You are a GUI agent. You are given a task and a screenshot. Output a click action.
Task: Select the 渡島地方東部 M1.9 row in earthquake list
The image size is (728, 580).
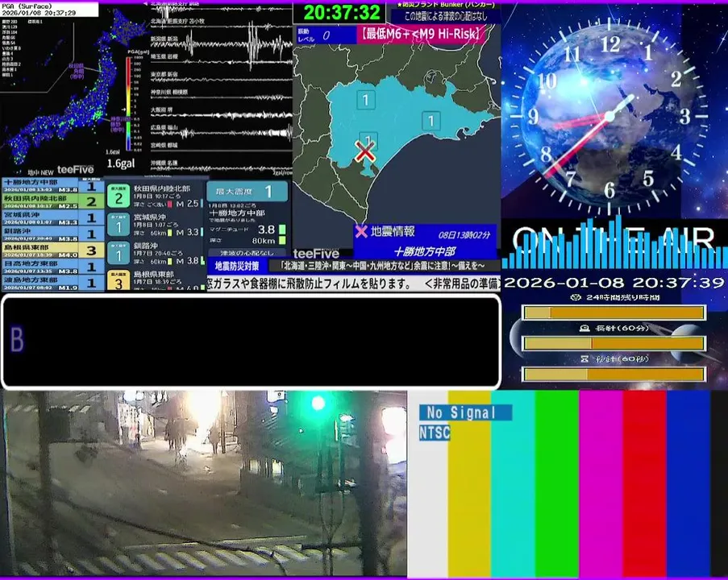tap(53, 283)
